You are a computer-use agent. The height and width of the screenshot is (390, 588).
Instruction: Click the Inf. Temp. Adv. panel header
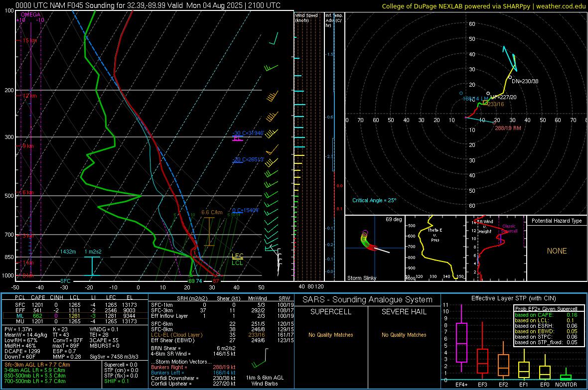tap(334, 20)
